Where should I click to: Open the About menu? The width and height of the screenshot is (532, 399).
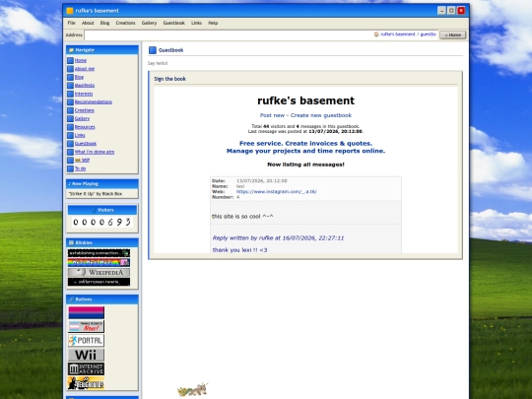click(88, 23)
